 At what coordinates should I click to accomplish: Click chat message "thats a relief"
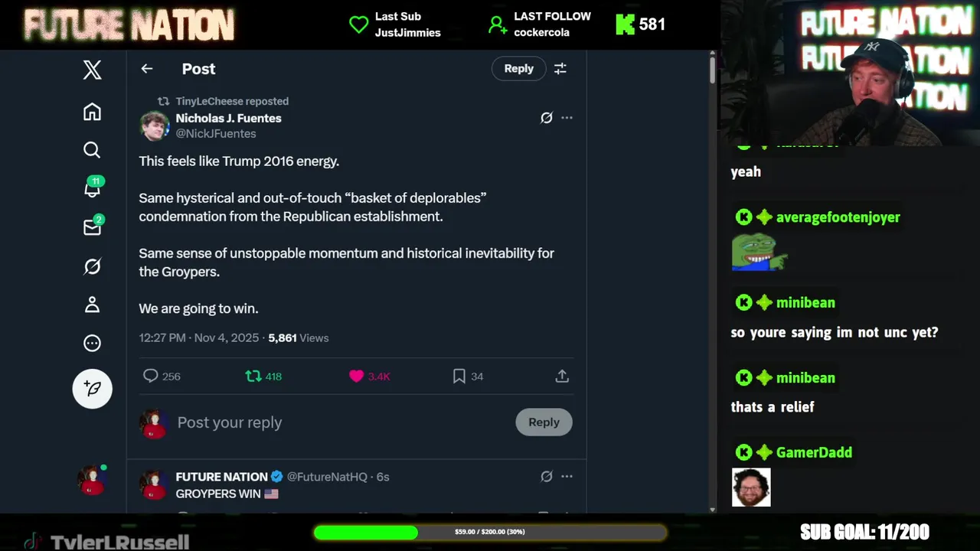[773, 407]
